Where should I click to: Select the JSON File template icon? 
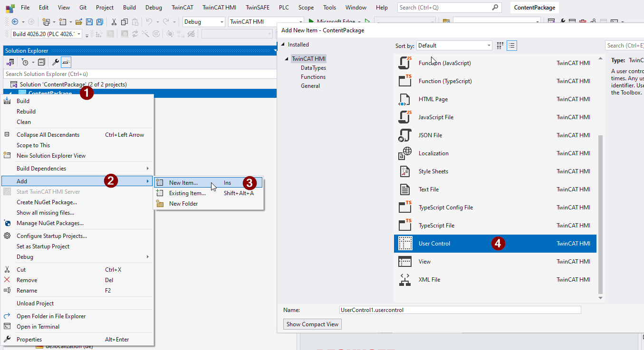tap(404, 135)
